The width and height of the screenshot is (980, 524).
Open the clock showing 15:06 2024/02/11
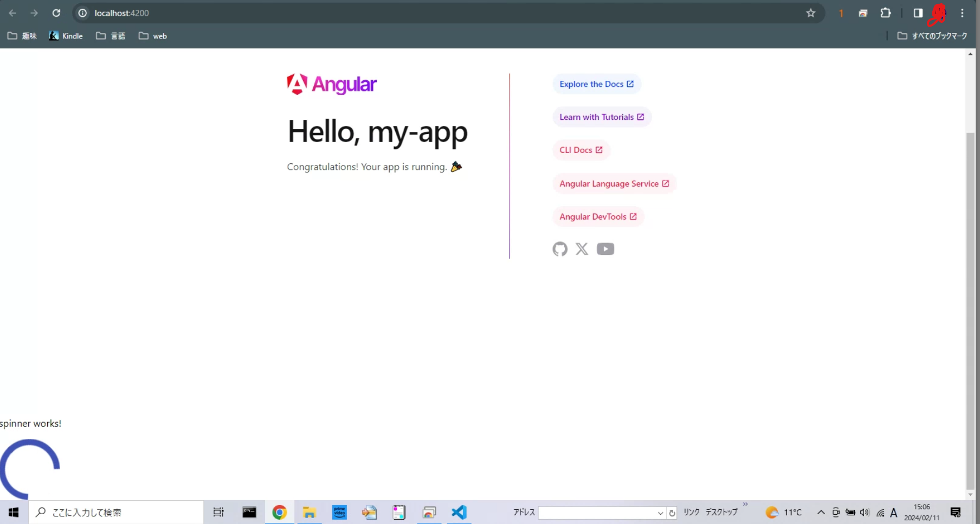coord(921,513)
